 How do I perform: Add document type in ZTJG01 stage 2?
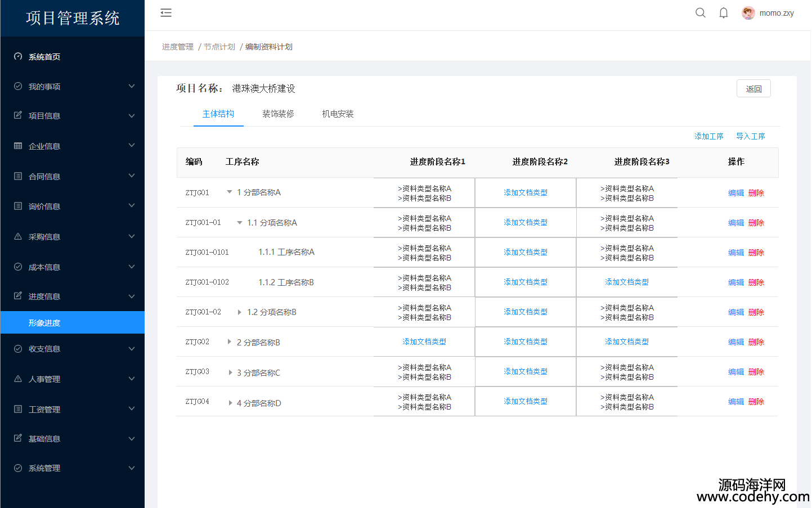coord(526,192)
